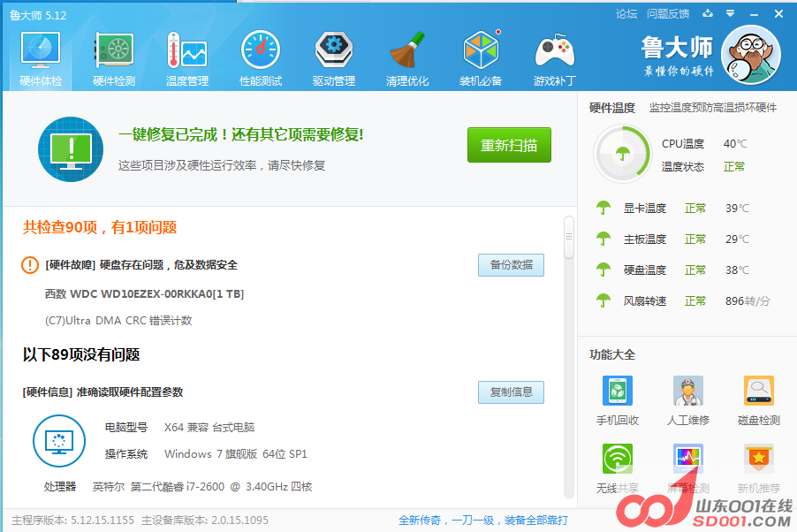The image size is (797, 532).
Task: Open 温度管理 temperature management tab
Action: (187, 58)
